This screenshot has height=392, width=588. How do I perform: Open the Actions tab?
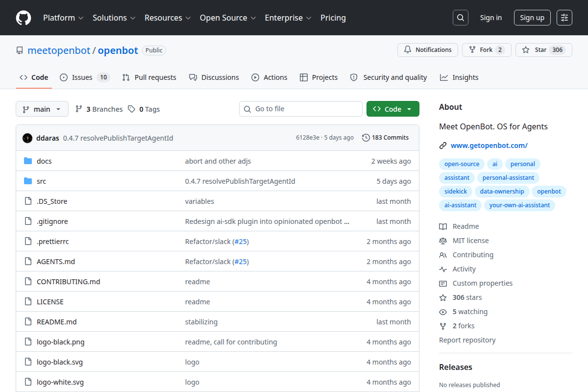pos(269,77)
